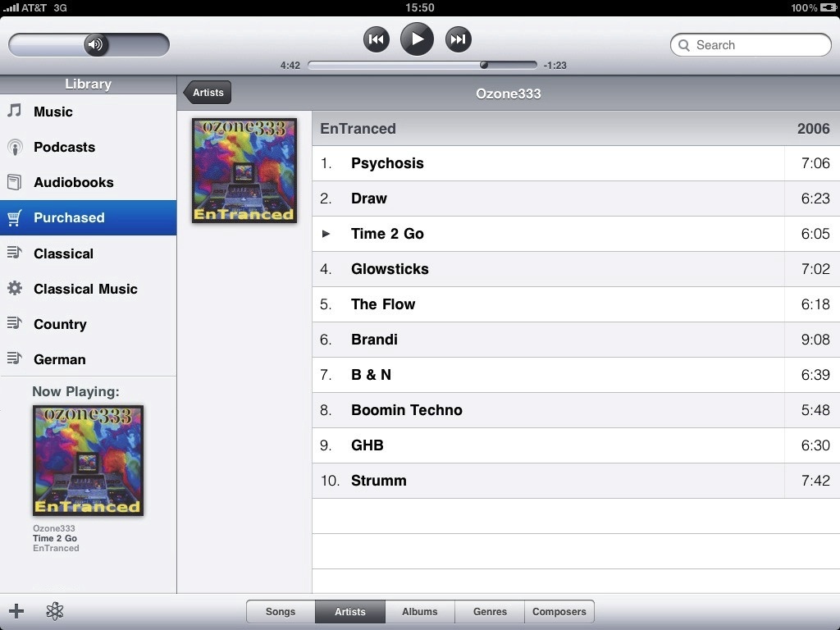Image resolution: width=840 pixels, height=630 pixels.
Task: Skip to the previous track
Action: [376, 39]
